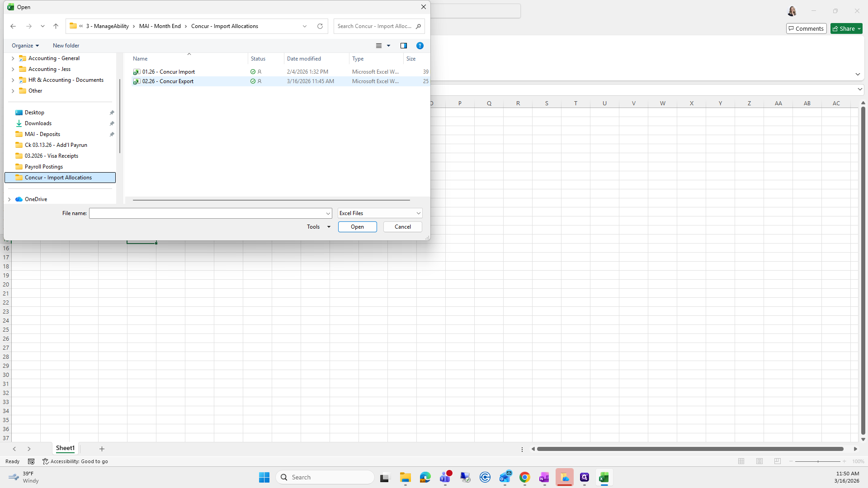Open Excel from the Windows taskbar
The width and height of the screenshot is (868, 488).
tap(604, 478)
